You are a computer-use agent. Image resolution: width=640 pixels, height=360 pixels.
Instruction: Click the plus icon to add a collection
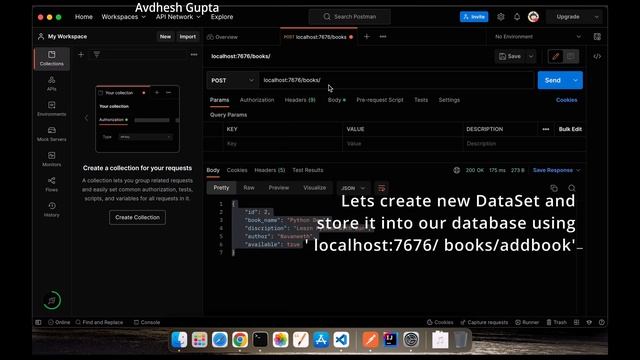coord(81,54)
